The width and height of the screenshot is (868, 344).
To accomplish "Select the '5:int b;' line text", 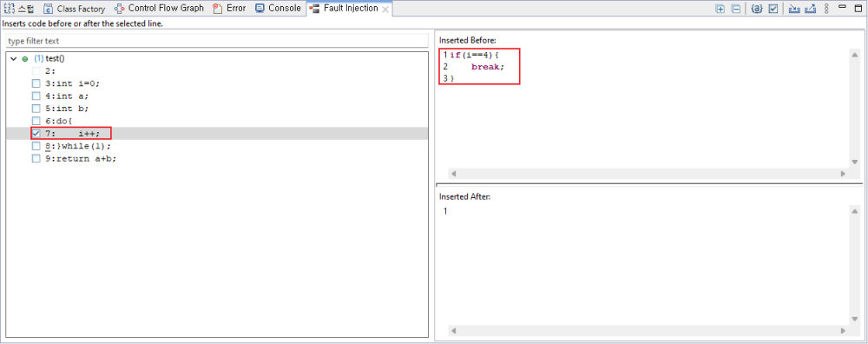I will click(x=67, y=109).
